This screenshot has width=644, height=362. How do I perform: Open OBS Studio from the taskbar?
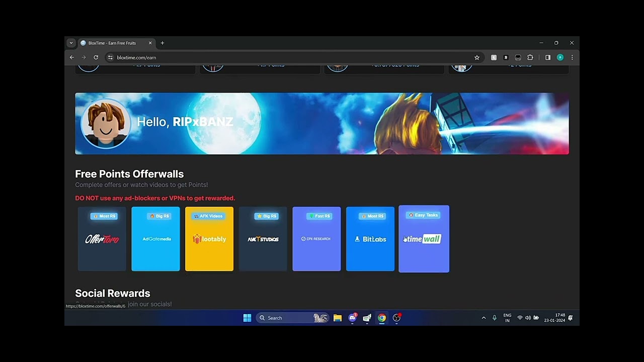[x=396, y=318]
